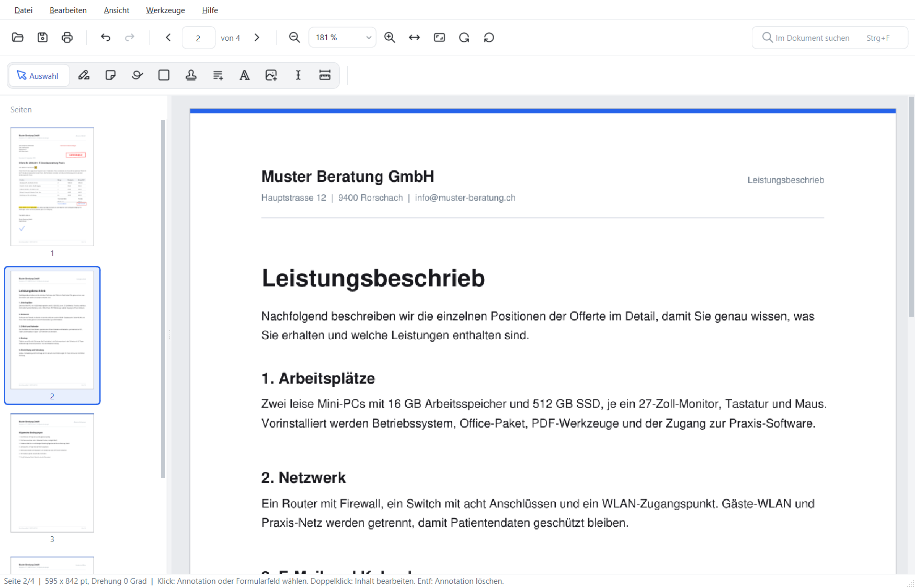The height and width of the screenshot is (588, 915).
Task: Print the document via printer icon
Action: click(x=67, y=37)
